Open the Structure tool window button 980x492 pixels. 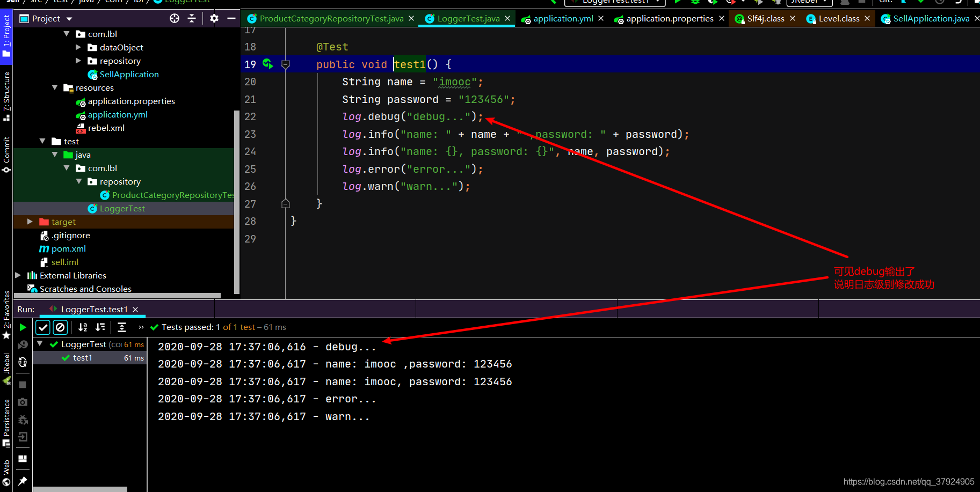[x=6, y=97]
